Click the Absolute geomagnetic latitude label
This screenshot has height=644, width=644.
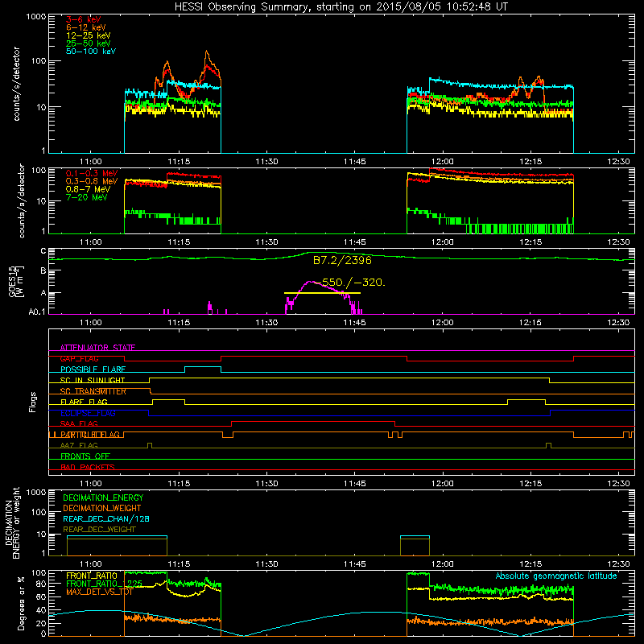point(556,576)
